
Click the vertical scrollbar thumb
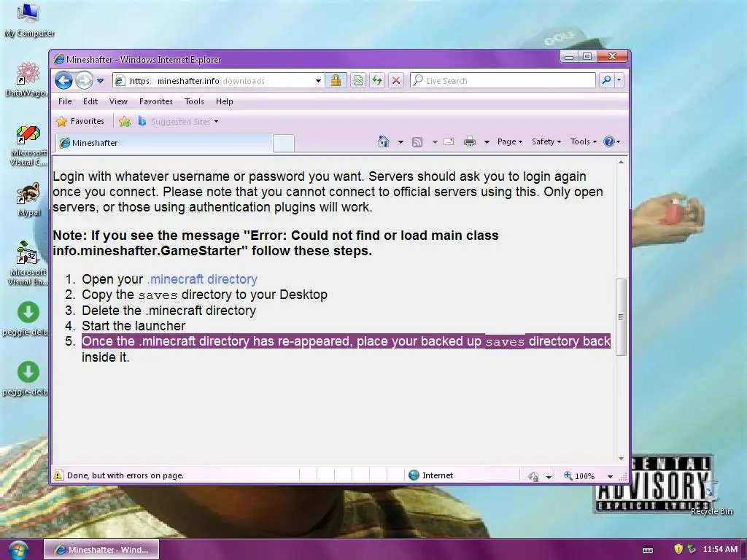621,316
